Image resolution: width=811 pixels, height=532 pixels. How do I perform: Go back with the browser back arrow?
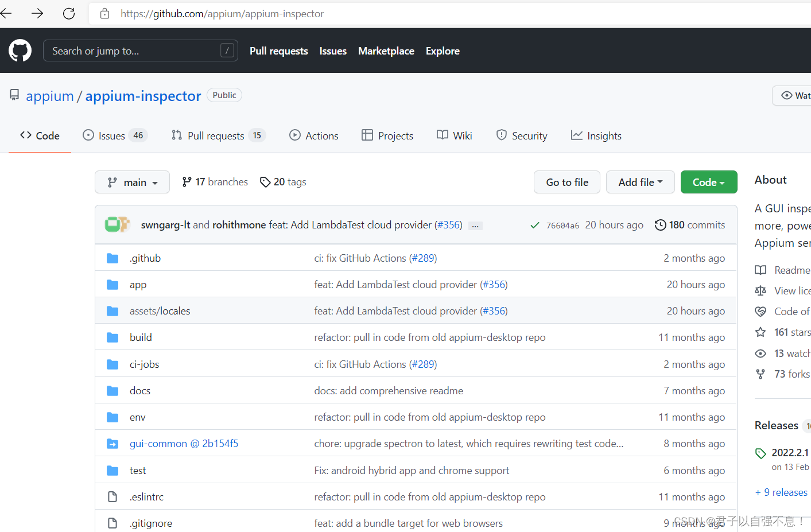(6, 13)
